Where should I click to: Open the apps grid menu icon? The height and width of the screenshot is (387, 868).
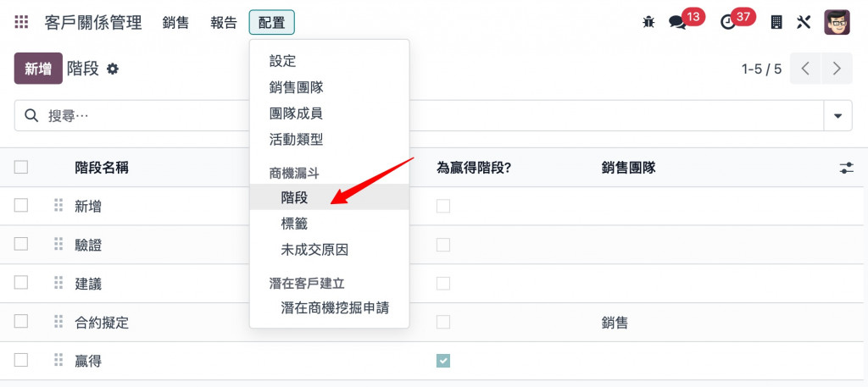pos(21,22)
